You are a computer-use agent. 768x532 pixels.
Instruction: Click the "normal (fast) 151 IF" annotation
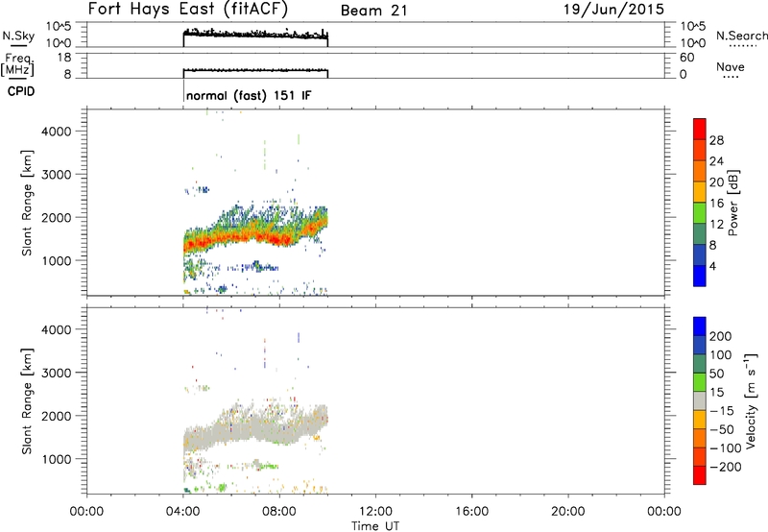tap(249, 95)
